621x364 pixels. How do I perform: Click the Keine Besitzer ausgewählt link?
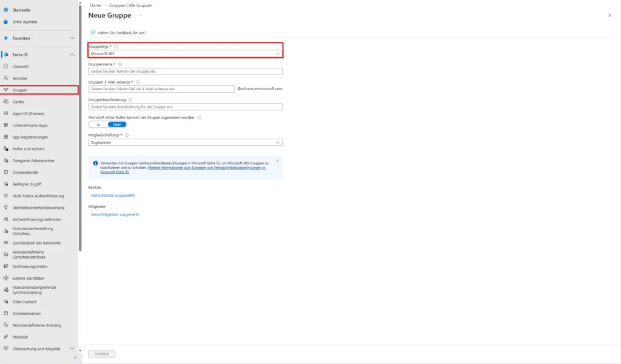pyautogui.click(x=113, y=196)
